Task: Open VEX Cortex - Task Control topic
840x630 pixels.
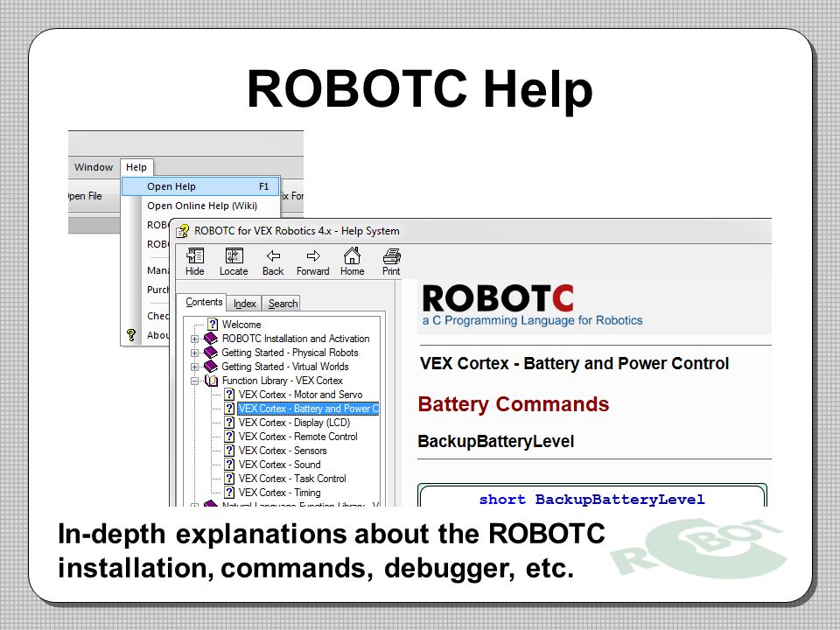Action: [292, 478]
